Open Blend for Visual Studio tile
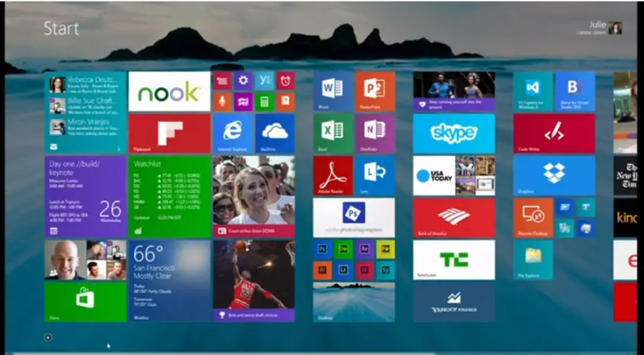644x355 pixels. point(575,91)
